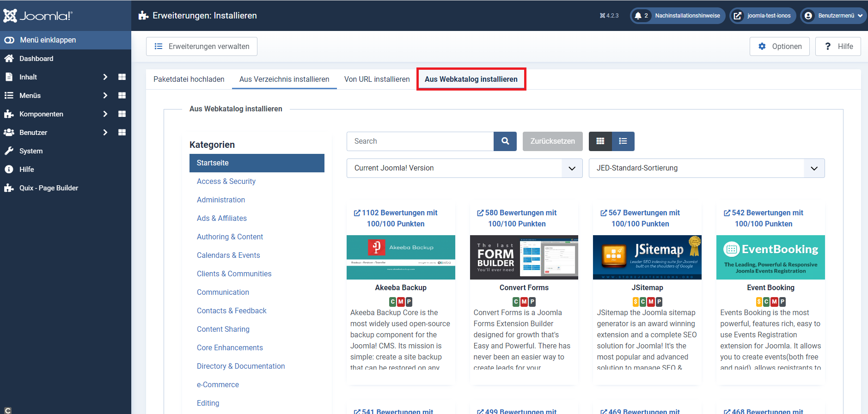The width and height of the screenshot is (868, 414).
Task: Switch to grid view layout
Action: [x=600, y=141]
